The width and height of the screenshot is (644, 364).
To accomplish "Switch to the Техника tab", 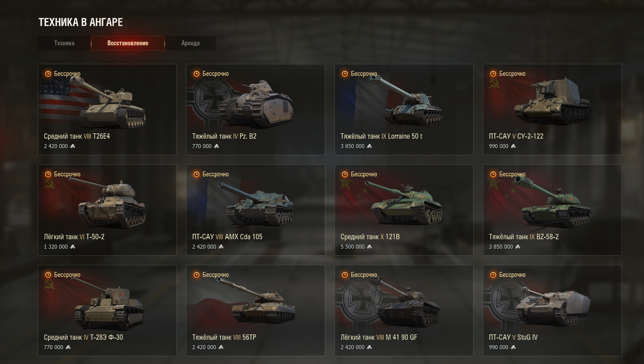I will tap(64, 43).
